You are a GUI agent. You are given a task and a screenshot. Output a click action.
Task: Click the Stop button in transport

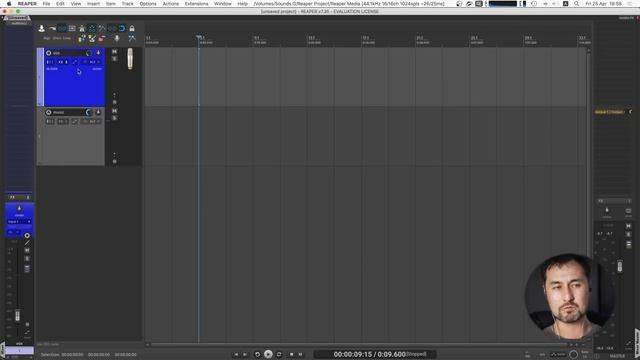291,354
